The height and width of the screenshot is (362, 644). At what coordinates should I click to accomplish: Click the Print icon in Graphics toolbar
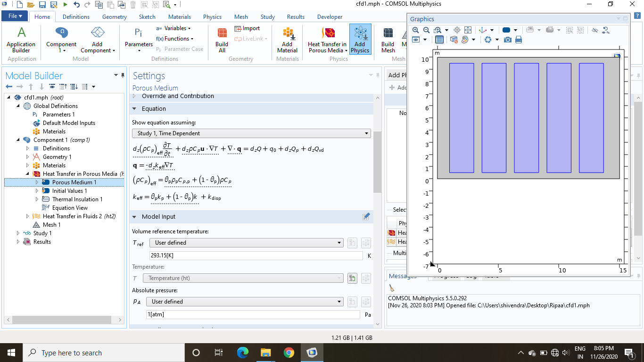(x=519, y=40)
